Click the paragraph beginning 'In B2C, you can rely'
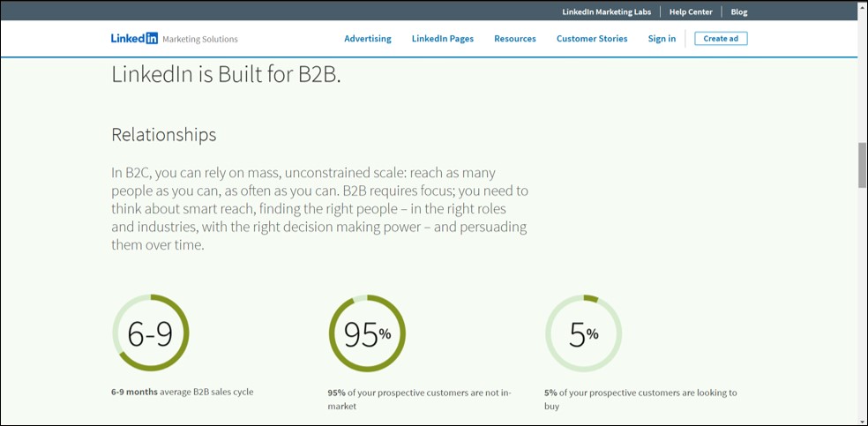 tap(319, 208)
